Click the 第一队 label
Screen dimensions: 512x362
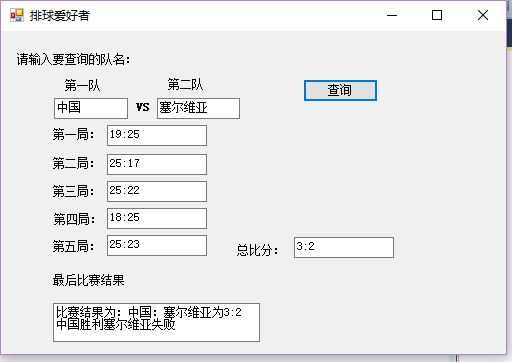[82, 85]
